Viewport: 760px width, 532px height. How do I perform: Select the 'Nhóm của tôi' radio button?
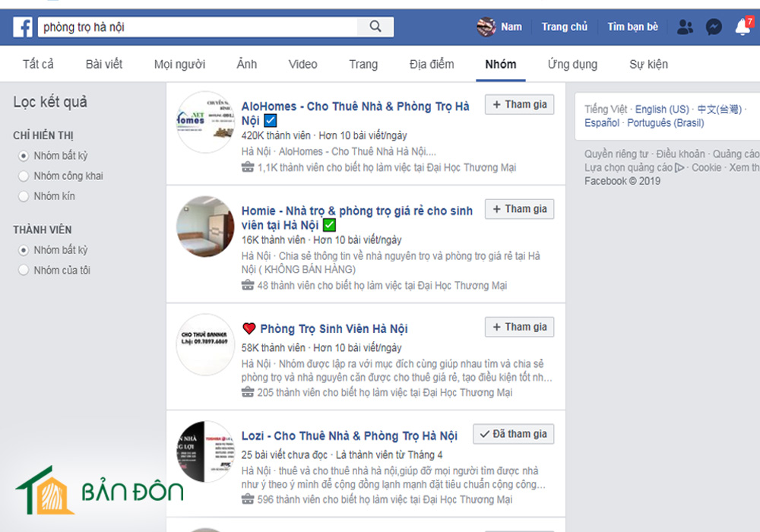pos(24,271)
